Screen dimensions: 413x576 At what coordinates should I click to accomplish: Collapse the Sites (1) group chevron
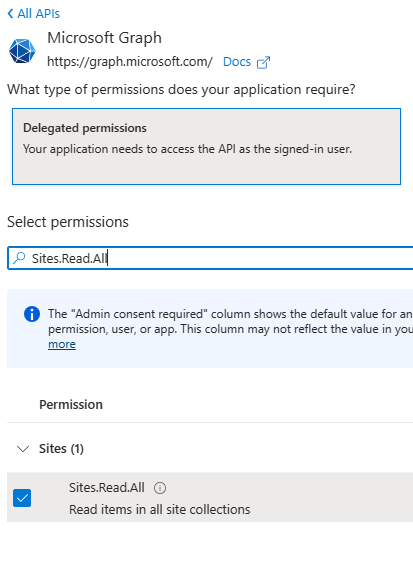23,449
